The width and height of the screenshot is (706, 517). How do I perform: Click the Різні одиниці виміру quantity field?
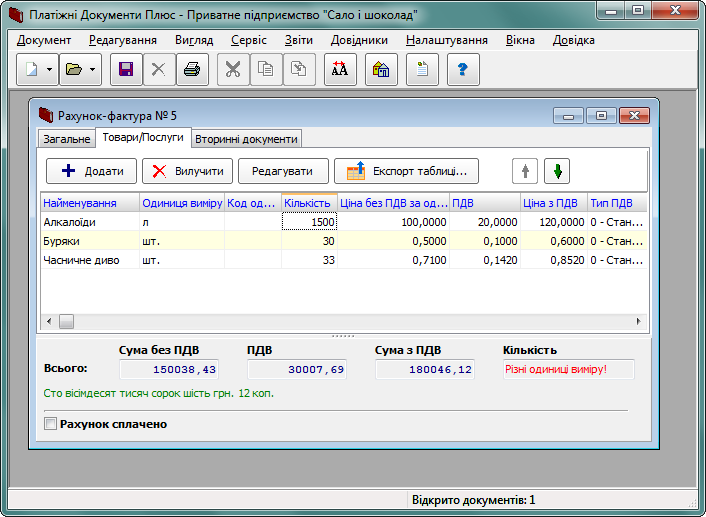coord(569,369)
